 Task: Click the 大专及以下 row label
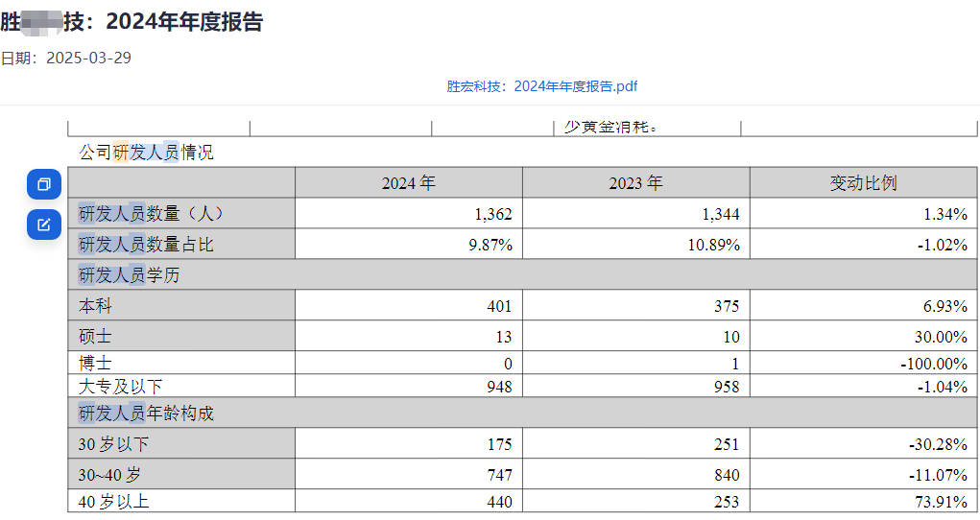coord(121,387)
